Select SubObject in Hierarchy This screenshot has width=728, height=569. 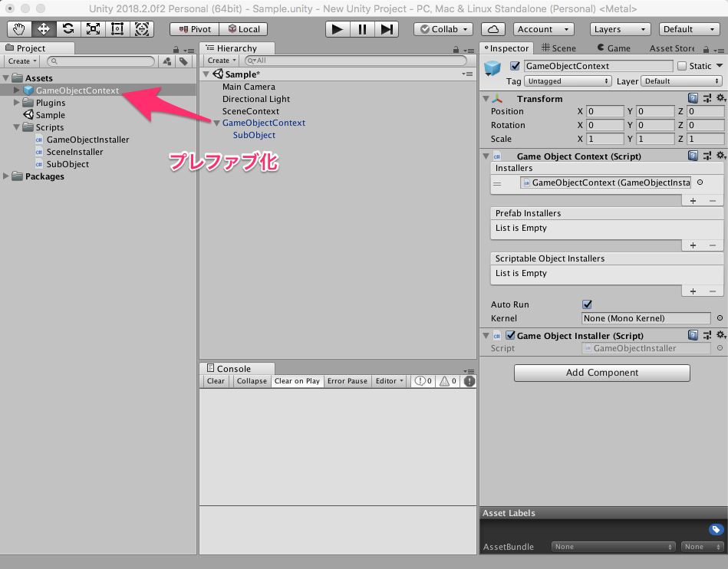(x=254, y=135)
